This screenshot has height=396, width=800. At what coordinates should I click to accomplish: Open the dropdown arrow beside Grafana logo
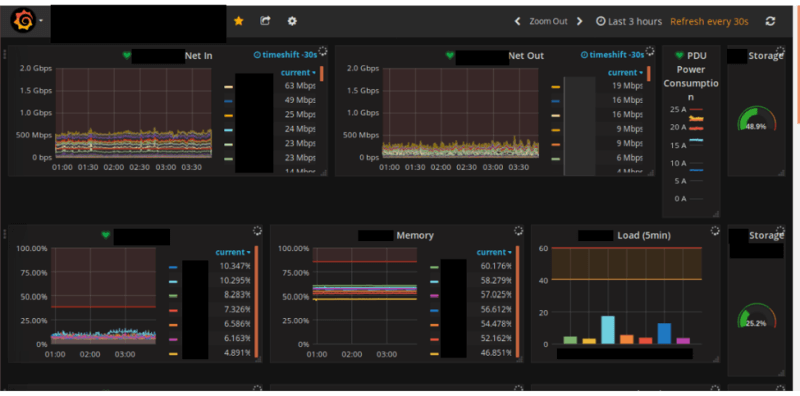(x=41, y=21)
